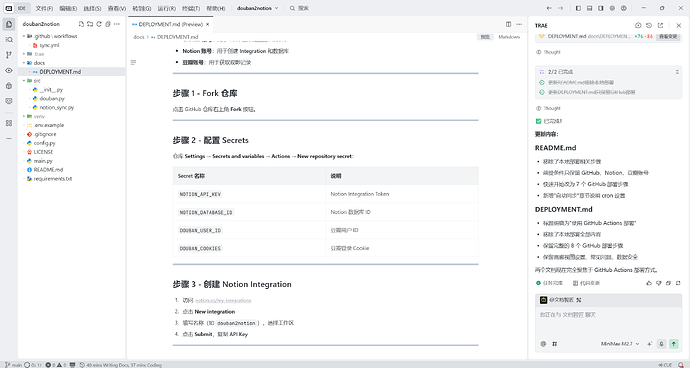Open the douban2notion project dropdown
Image resolution: width=690 pixels, height=368 pixels.
pos(257,8)
